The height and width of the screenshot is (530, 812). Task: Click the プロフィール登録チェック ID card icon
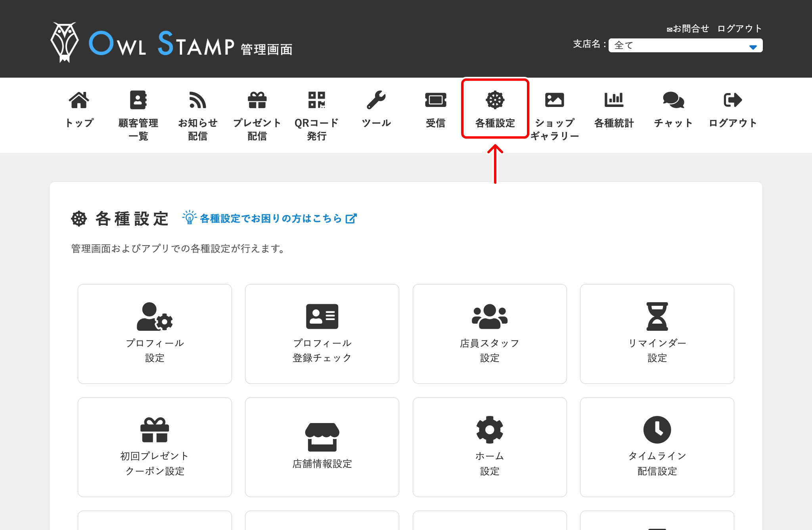pyautogui.click(x=322, y=316)
